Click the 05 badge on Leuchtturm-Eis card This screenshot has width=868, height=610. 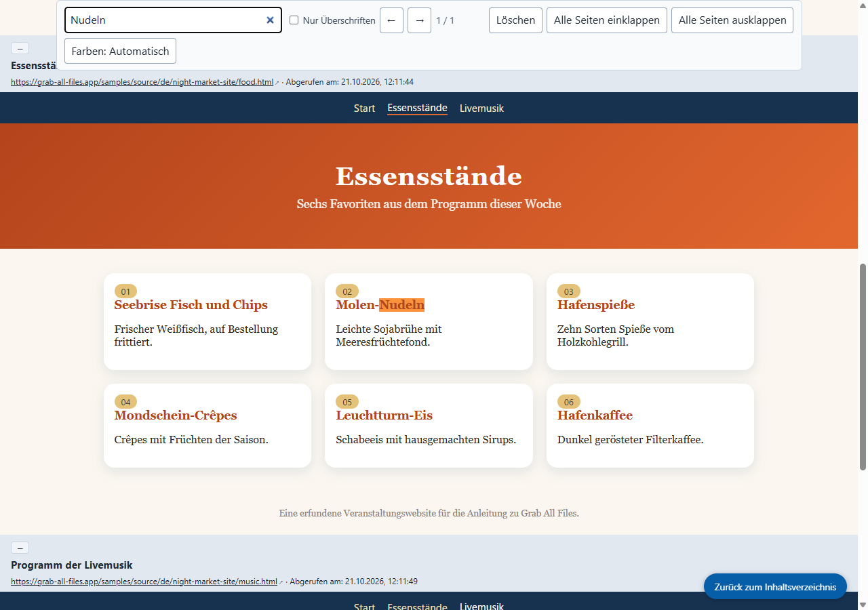pyautogui.click(x=347, y=402)
